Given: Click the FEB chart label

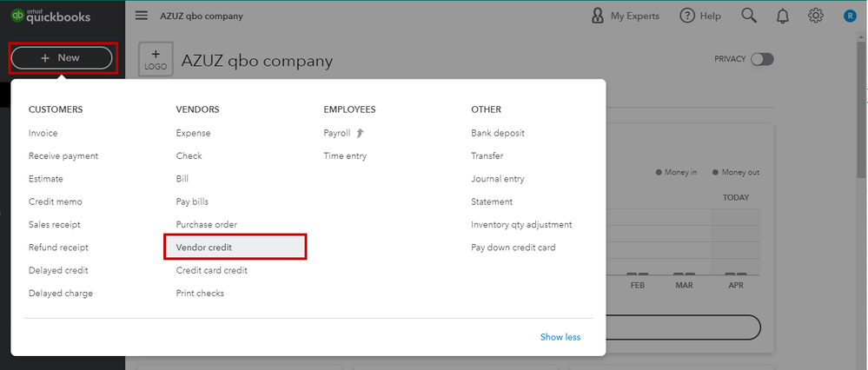Looking at the screenshot, I should pos(637,286).
